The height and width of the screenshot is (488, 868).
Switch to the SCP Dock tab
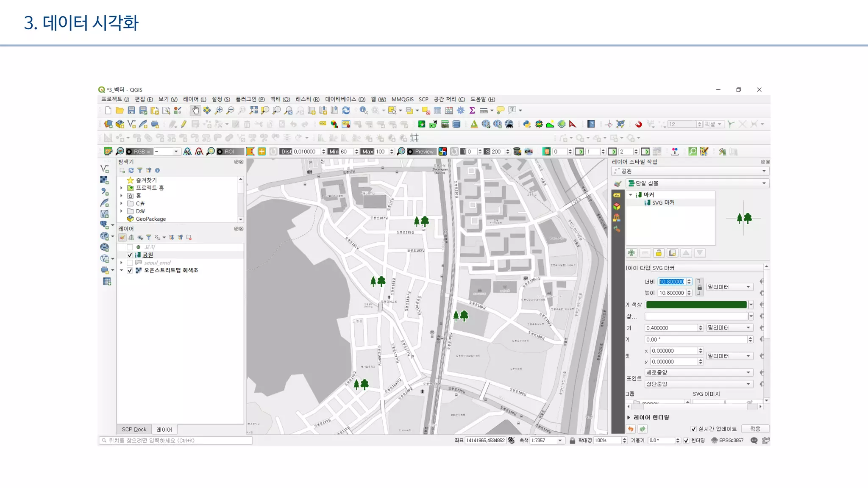(x=134, y=430)
